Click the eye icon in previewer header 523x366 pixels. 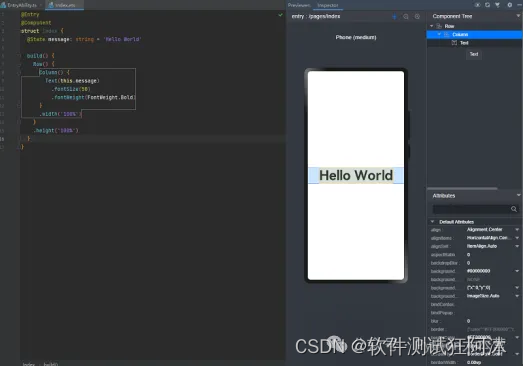478,5
